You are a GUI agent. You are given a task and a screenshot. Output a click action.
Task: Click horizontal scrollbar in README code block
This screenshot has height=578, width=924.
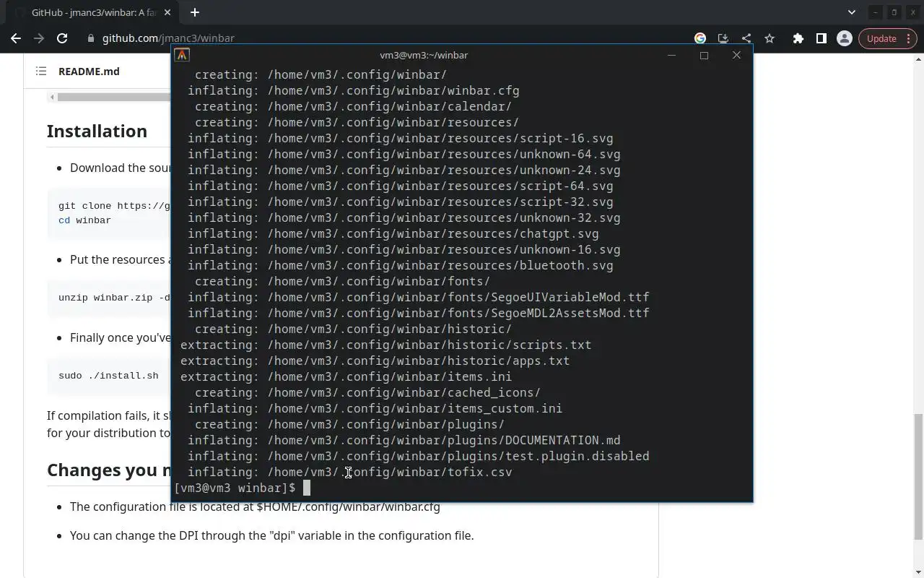[x=113, y=97]
